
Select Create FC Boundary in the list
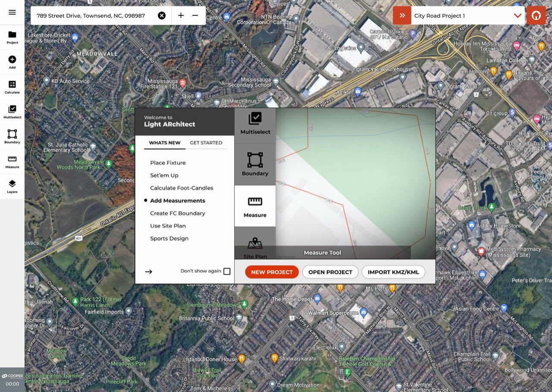pos(178,213)
